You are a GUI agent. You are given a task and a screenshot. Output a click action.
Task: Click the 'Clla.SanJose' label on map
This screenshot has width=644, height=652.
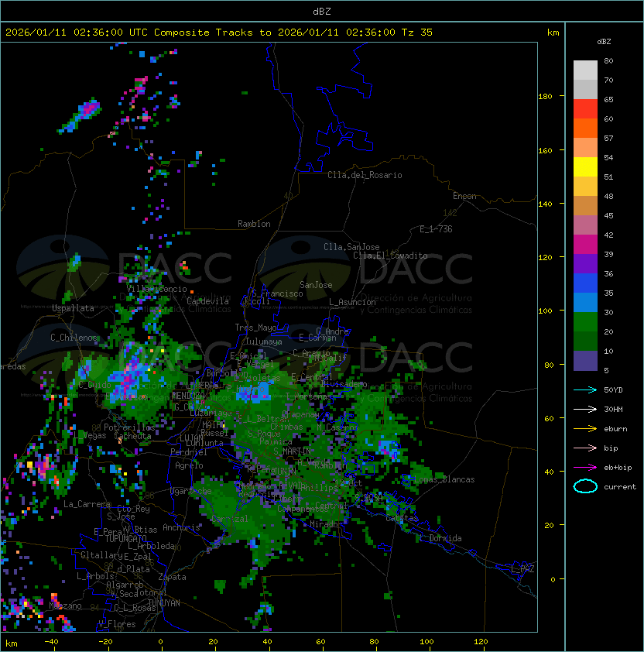click(351, 247)
